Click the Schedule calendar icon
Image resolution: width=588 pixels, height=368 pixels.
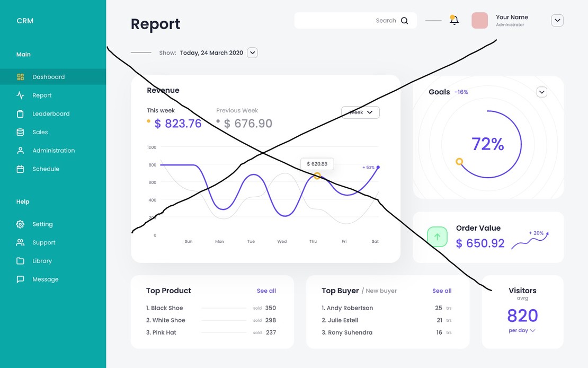click(x=21, y=169)
